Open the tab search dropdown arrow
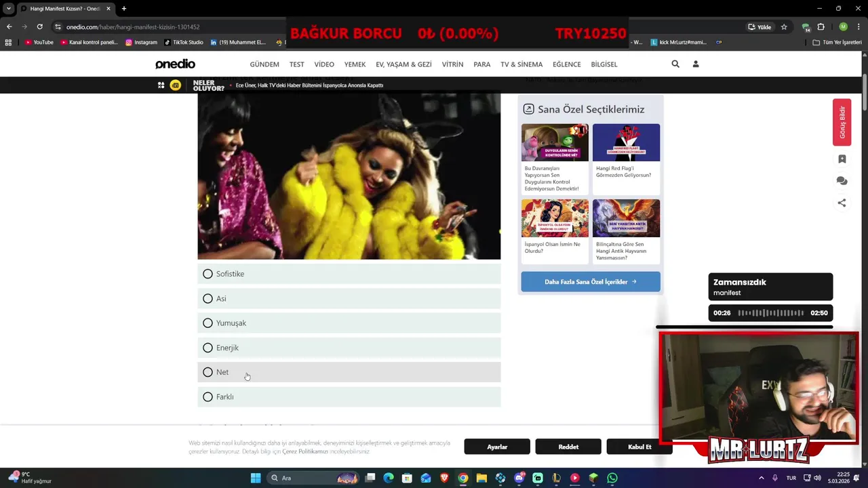 8,8
